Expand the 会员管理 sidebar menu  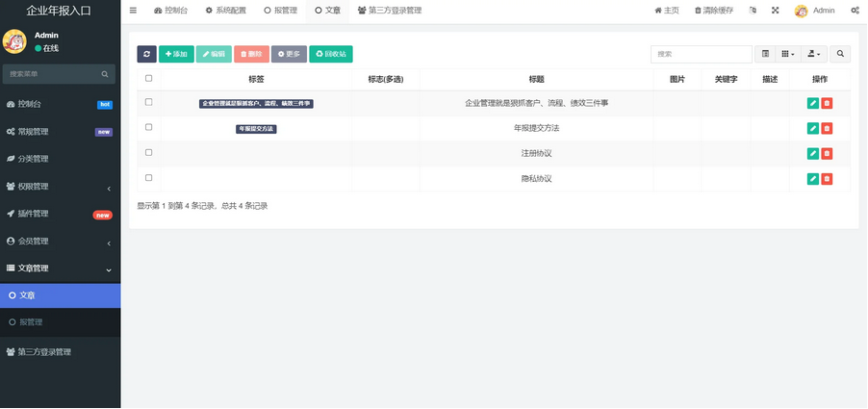tap(60, 242)
